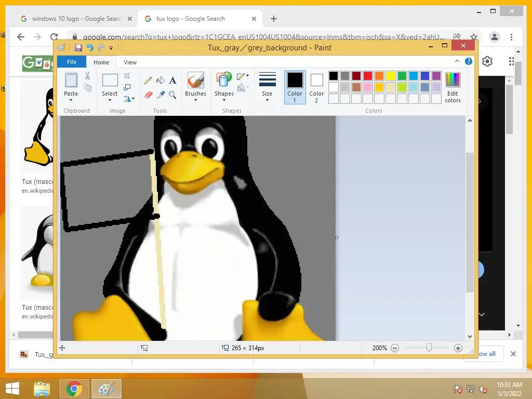Select the Fill with color bucket tool
This screenshot has height=399, width=532.
pyautogui.click(x=161, y=81)
